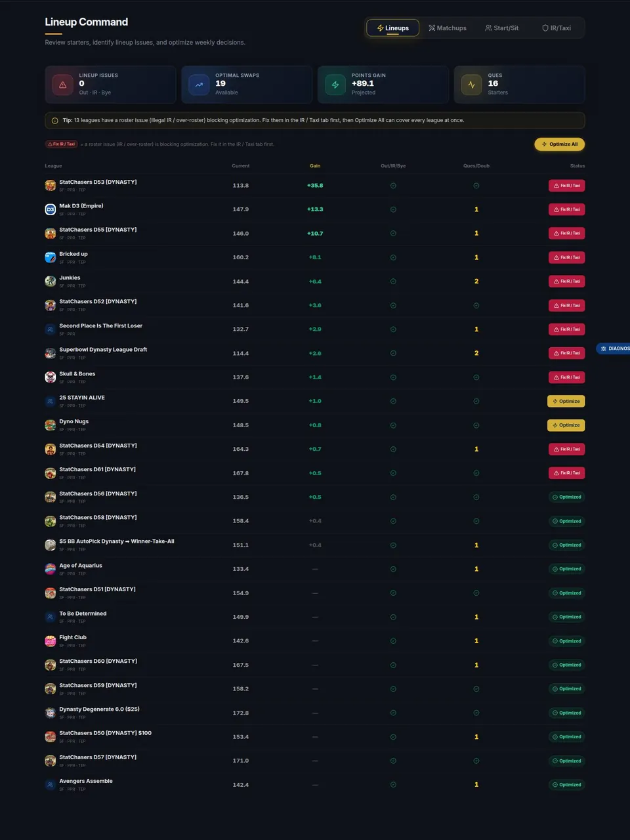Click the Out/IR/Bye column header

click(x=393, y=166)
